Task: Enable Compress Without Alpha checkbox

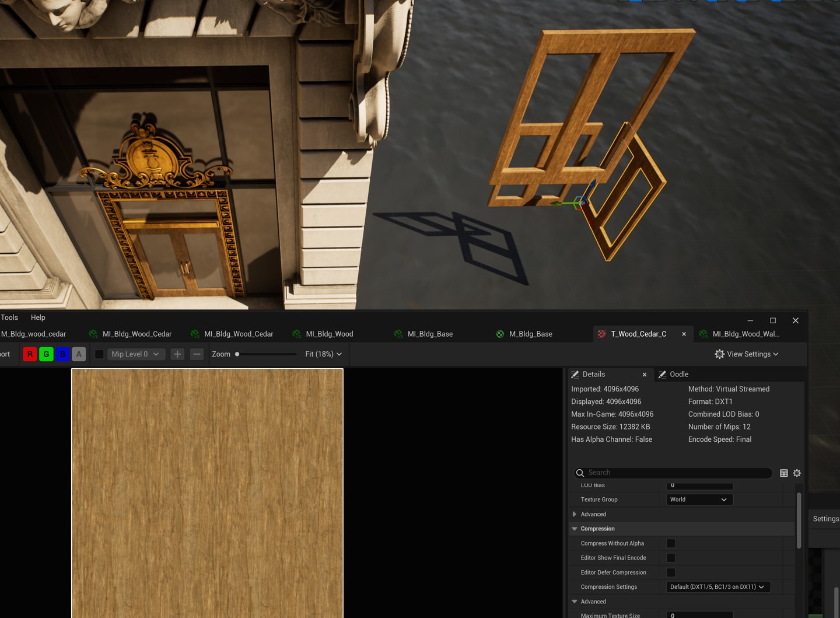Action: 671,543
